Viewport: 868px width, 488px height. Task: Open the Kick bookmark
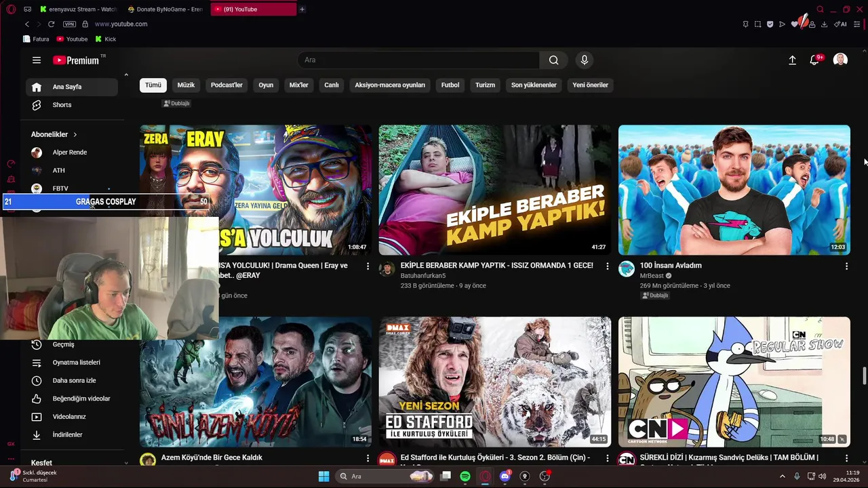[106, 39]
